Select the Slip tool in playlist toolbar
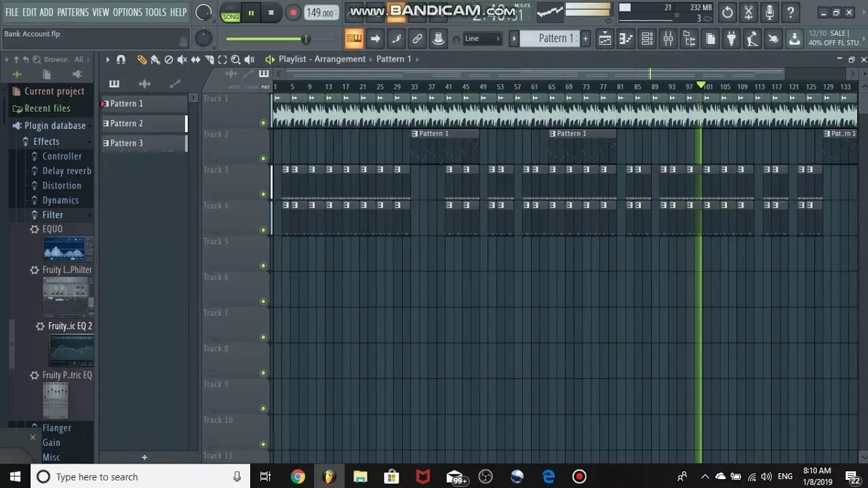The height and width of the screenshot is (488, 868). [196, 60]
